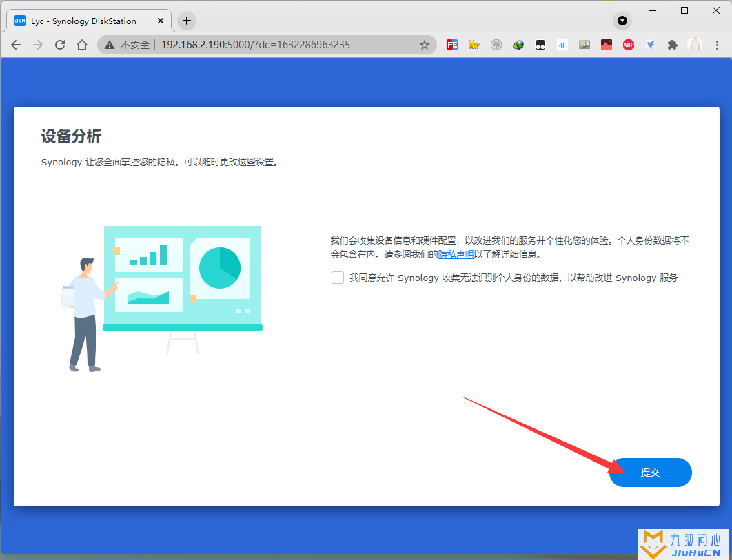The width and height of the screenshot is (732, 560).
Task: Open the Extensions puzzle-piece menu
Action: pyautogui.click(x=673, y=45)
